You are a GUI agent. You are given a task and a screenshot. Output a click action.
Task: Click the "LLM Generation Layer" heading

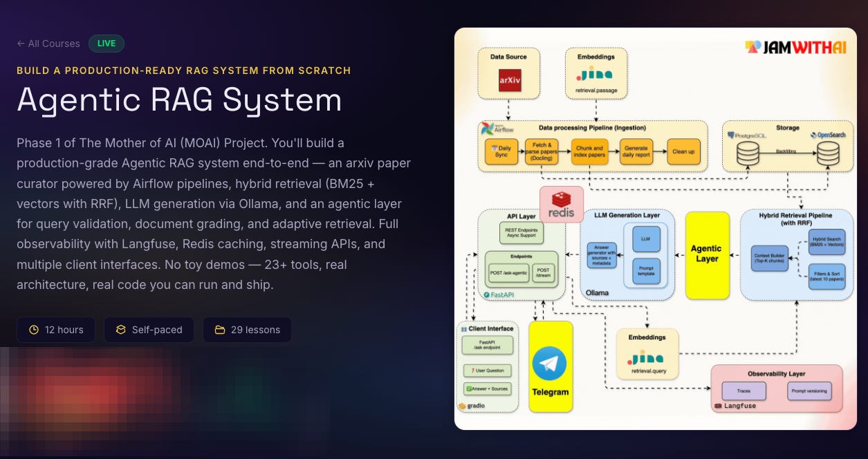click(x=627, y=215)
